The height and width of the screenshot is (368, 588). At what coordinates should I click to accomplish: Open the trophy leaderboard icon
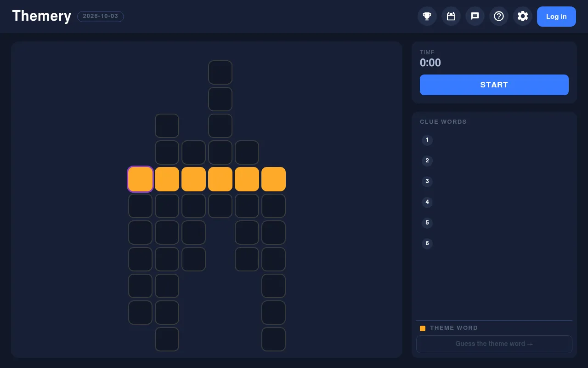(x=427, y=16)
